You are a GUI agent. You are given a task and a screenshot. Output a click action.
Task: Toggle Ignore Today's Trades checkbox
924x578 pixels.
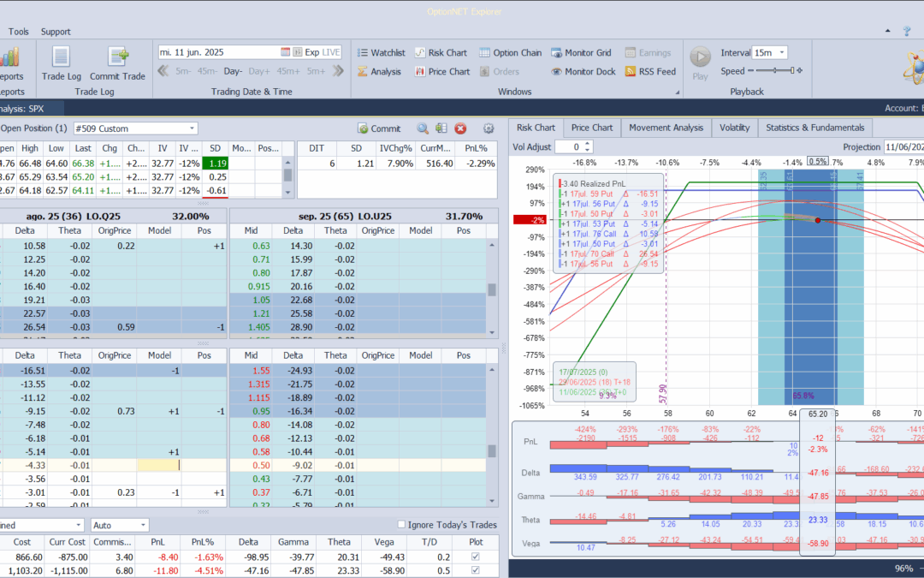pyautogui.click(x=401, y=524)
